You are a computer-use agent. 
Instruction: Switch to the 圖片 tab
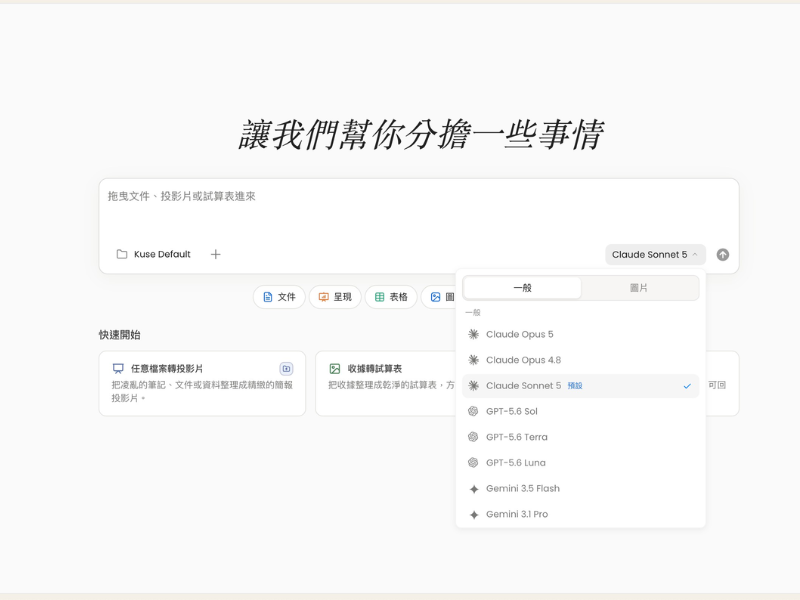point(639,288)
